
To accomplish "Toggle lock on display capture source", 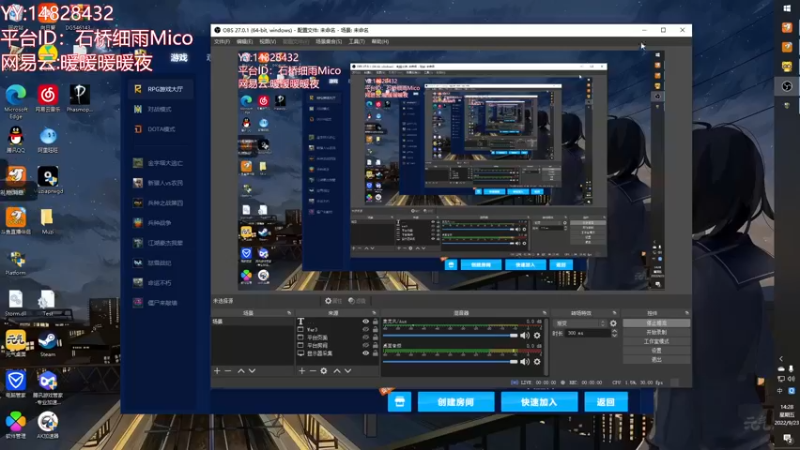I will point(376,353).
